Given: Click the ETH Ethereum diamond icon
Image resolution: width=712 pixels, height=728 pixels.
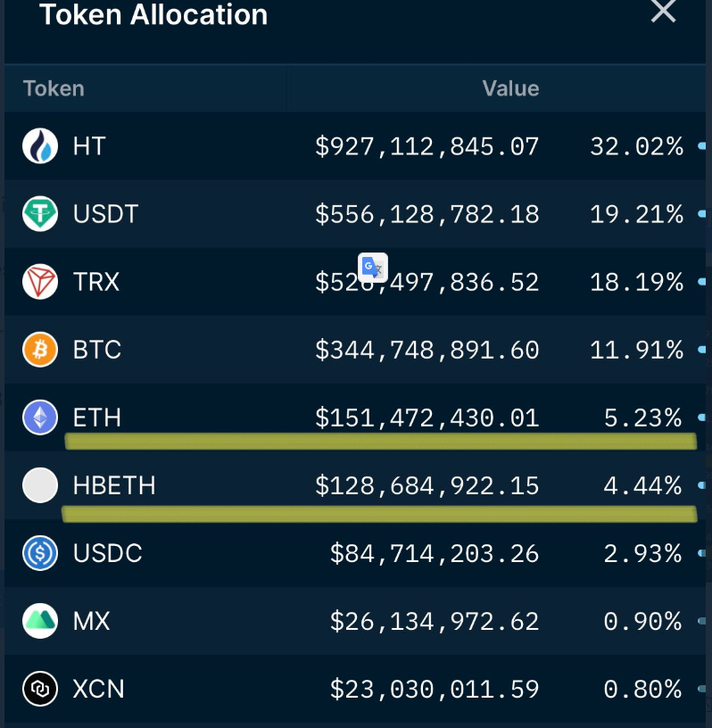Looking at the screenshot, I should pyautogui.click(x=40, y=418).
